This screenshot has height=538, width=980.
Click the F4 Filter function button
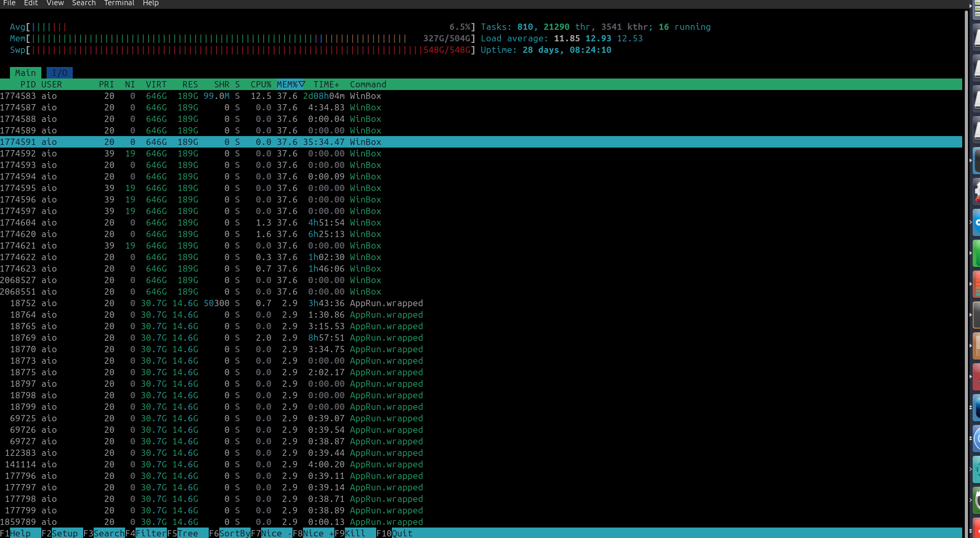tap(146, 533)
